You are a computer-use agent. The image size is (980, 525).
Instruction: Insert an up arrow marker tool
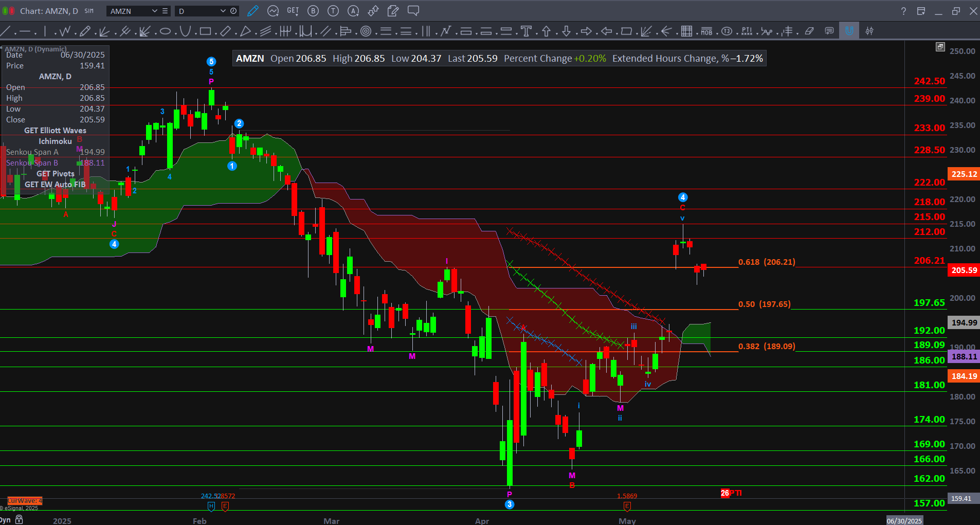[x=546, y=31]
